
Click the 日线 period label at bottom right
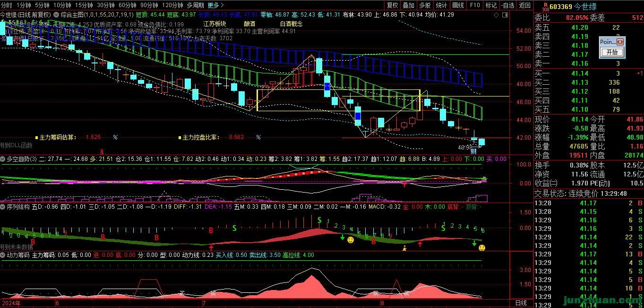click(521, 303)
